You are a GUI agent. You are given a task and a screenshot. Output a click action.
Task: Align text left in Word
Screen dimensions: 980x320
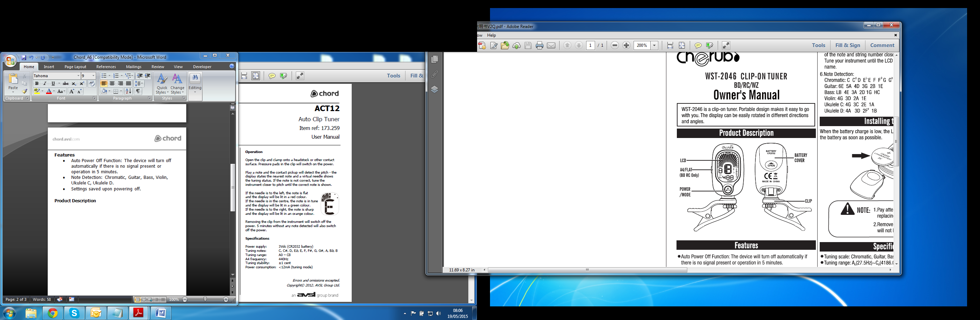(104, 84)
